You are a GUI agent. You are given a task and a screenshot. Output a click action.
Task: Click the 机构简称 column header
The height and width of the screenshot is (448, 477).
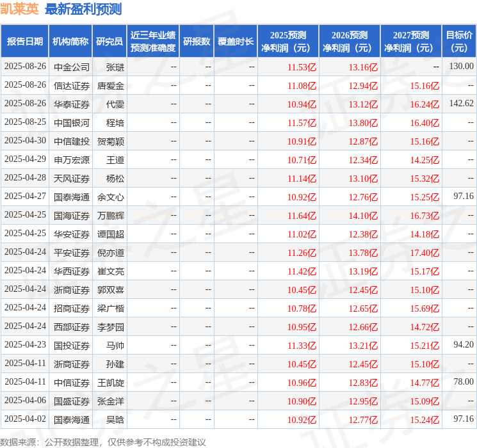point(70,42)
